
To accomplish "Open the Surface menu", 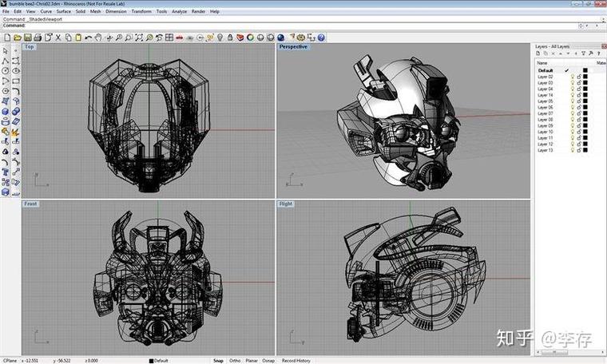I will [63, 12].
